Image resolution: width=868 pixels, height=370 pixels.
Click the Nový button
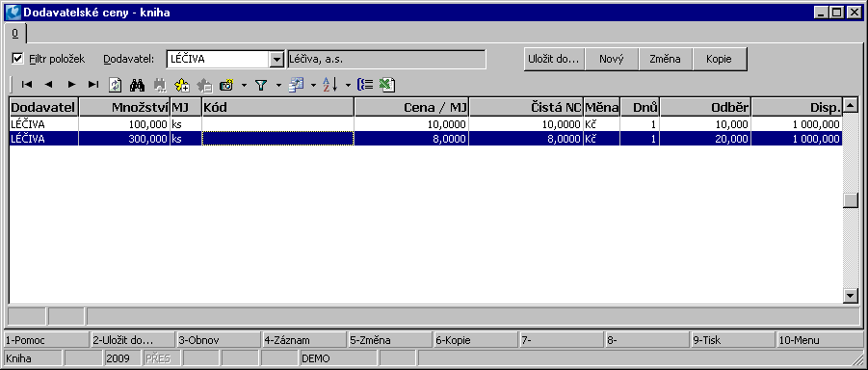[x=611, y=60]
